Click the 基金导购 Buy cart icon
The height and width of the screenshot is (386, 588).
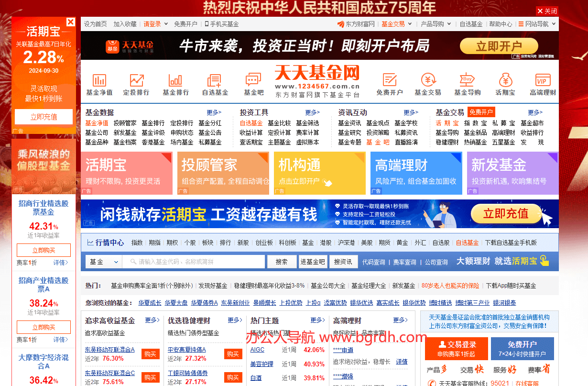pyautogui.click(x=467, y=79)
